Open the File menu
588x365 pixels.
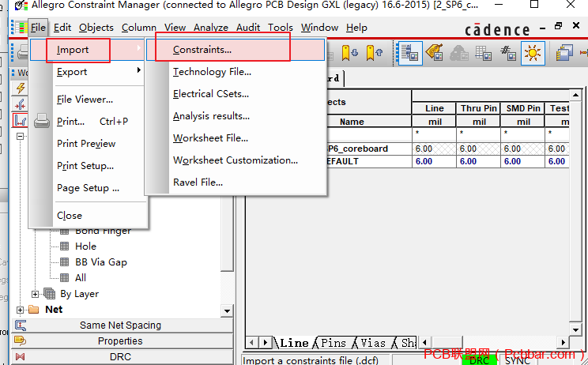click(38, 28)
